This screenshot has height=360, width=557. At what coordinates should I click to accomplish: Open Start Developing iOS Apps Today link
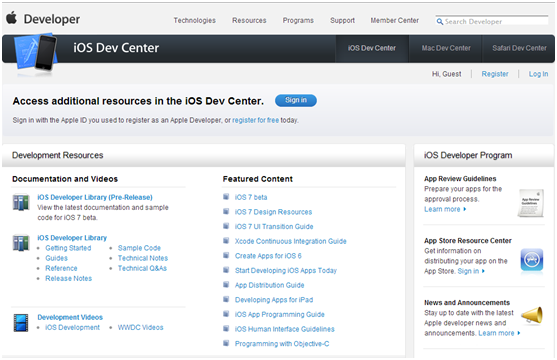[x=286, y=270]
